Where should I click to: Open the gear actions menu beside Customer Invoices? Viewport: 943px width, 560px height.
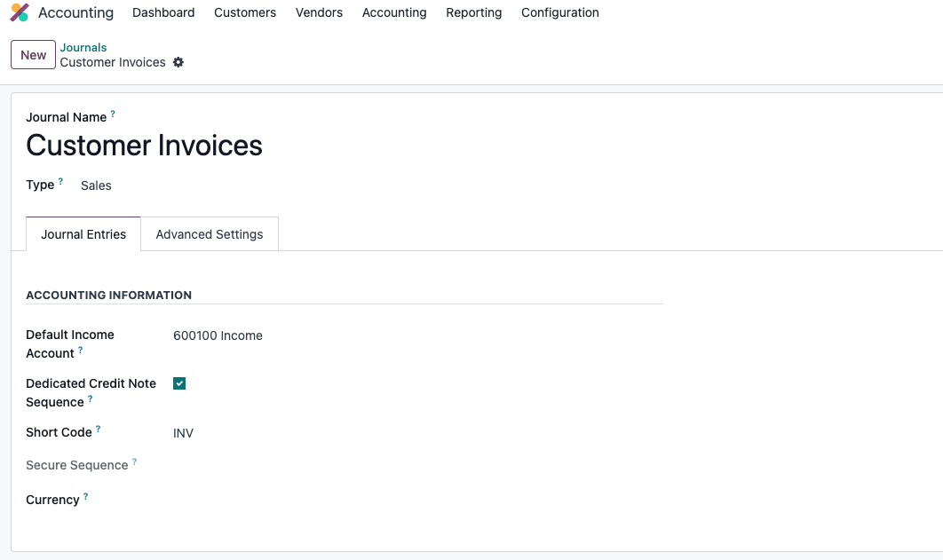178,62
